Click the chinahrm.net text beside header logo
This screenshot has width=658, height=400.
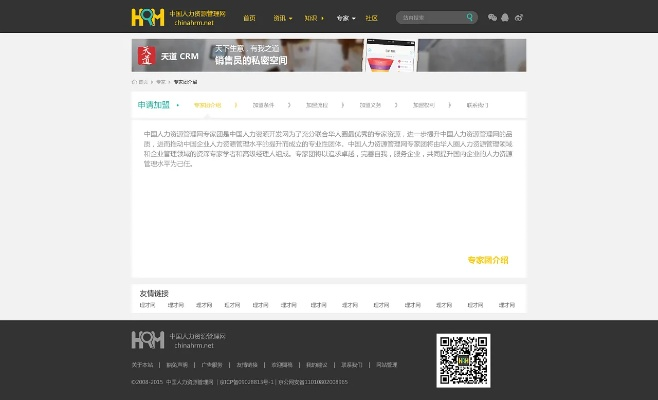point(194,23)
